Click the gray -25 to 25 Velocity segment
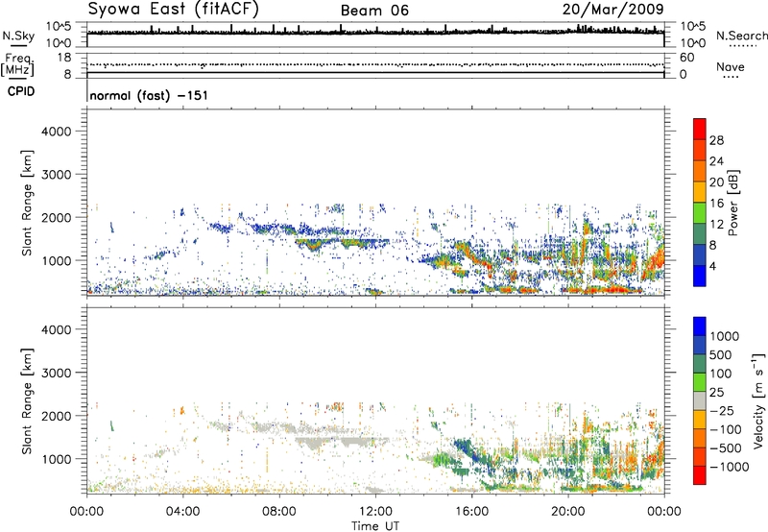Screen dimensions: 768x532 (700, 400)
